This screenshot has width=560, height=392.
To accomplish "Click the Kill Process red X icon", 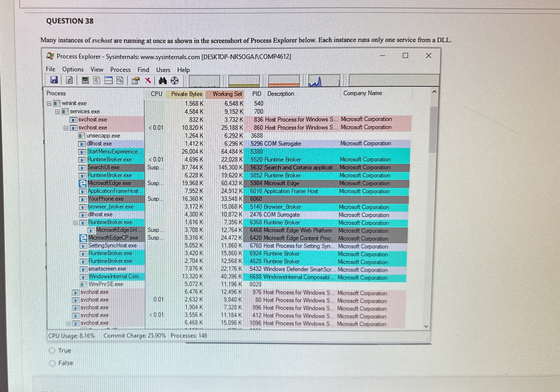I will pyautogui.click(x=148, y=81).
